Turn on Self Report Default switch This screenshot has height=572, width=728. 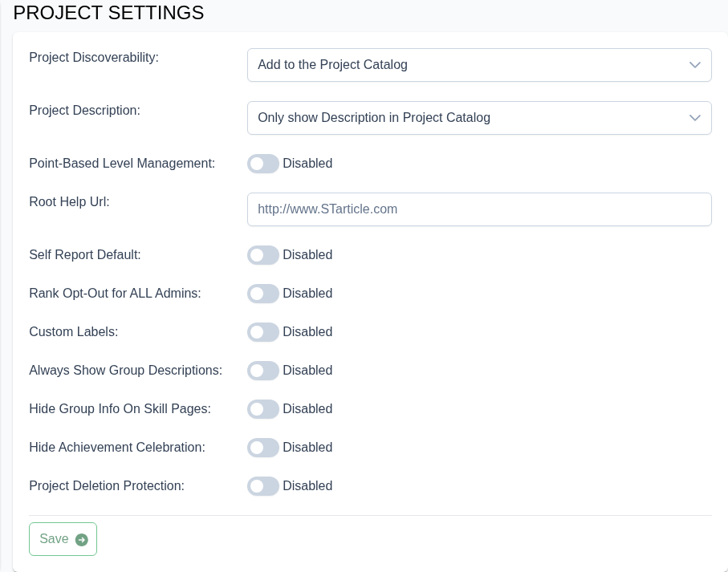pyautogui.click(x=262, y=255)
